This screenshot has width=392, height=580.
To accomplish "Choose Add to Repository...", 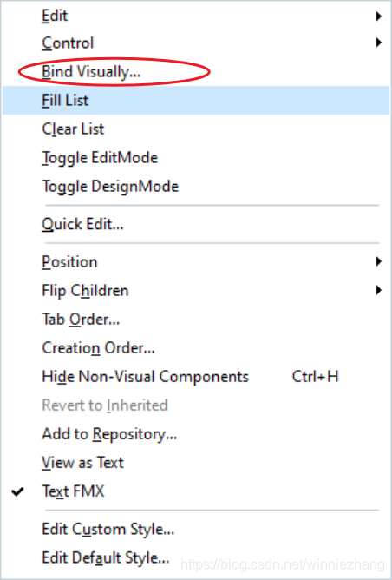I will coord(196,434).
